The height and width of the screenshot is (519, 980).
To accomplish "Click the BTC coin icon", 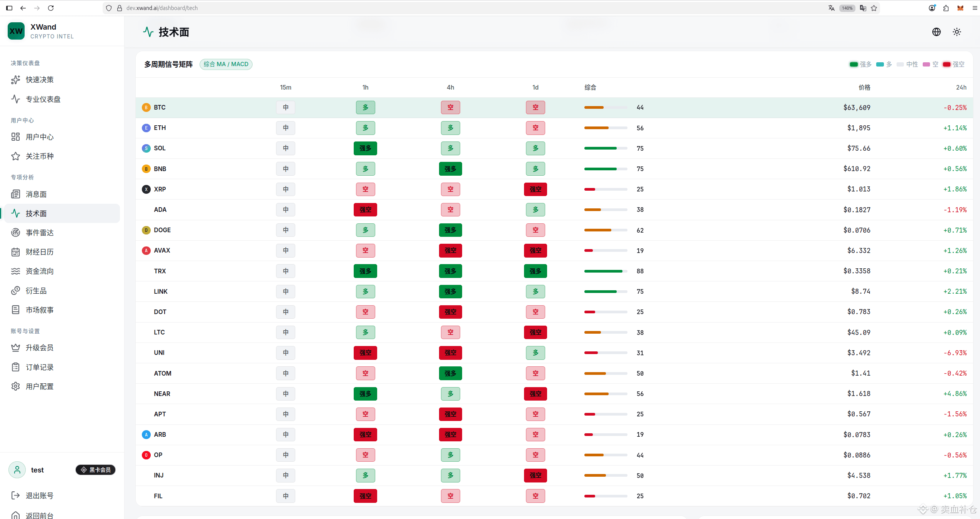I will pos(146,107).
